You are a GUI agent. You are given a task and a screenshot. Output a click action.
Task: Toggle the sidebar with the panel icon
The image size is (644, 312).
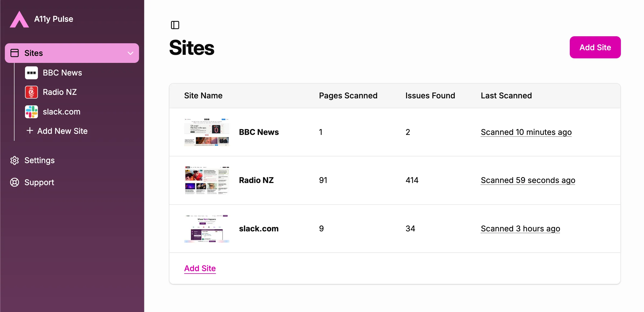[x=175, y=25]
